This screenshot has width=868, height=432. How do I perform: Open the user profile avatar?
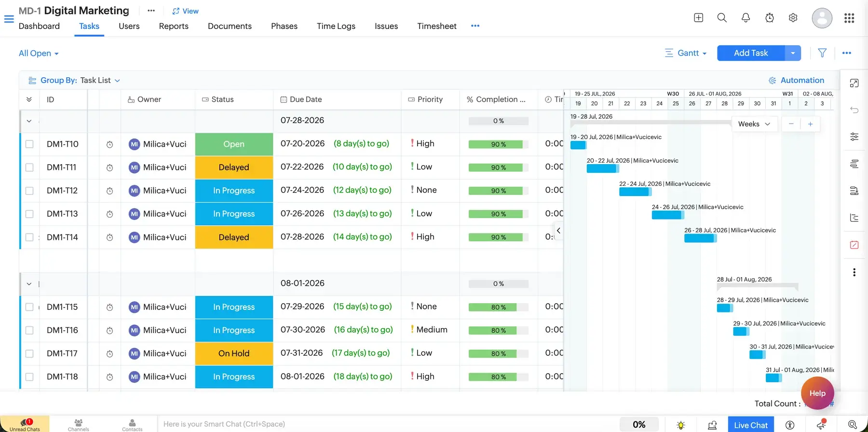tap(822, 18)
